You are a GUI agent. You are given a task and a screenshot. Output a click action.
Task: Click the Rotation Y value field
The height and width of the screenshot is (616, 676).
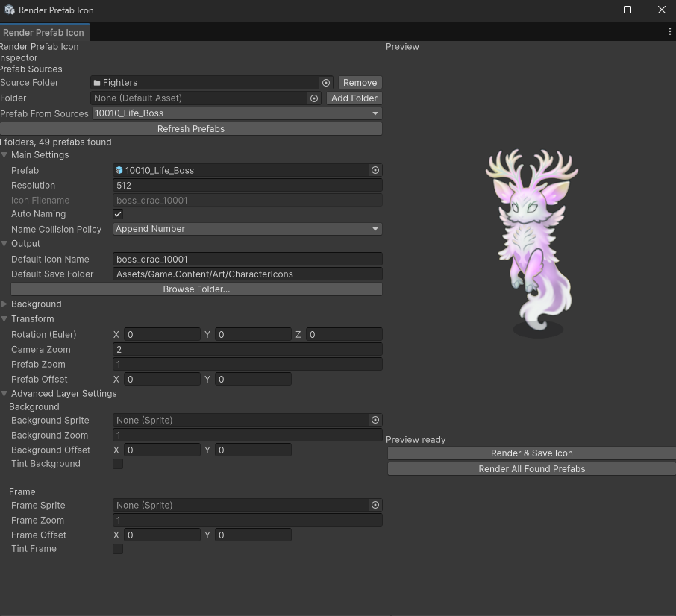(x=253, y=334)
